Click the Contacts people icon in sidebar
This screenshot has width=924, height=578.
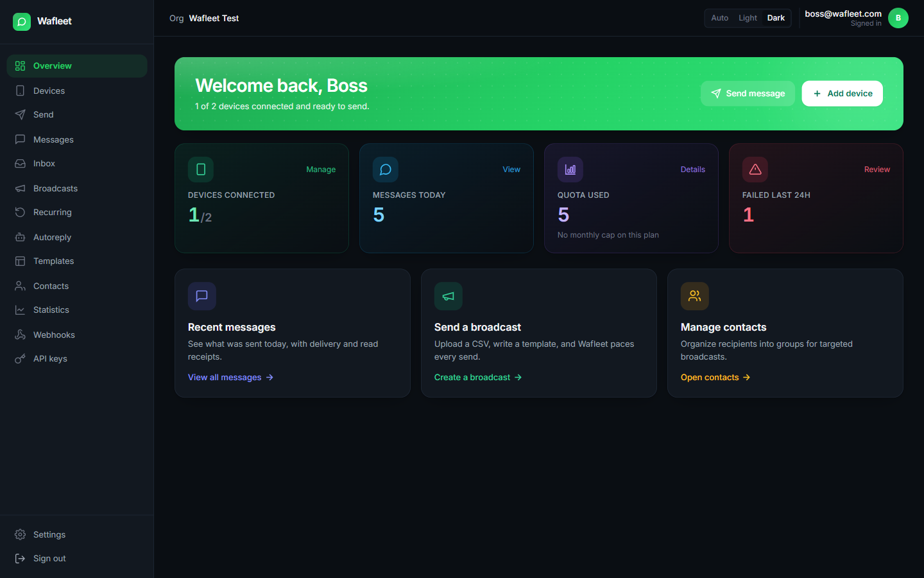[x=20, y=286]
